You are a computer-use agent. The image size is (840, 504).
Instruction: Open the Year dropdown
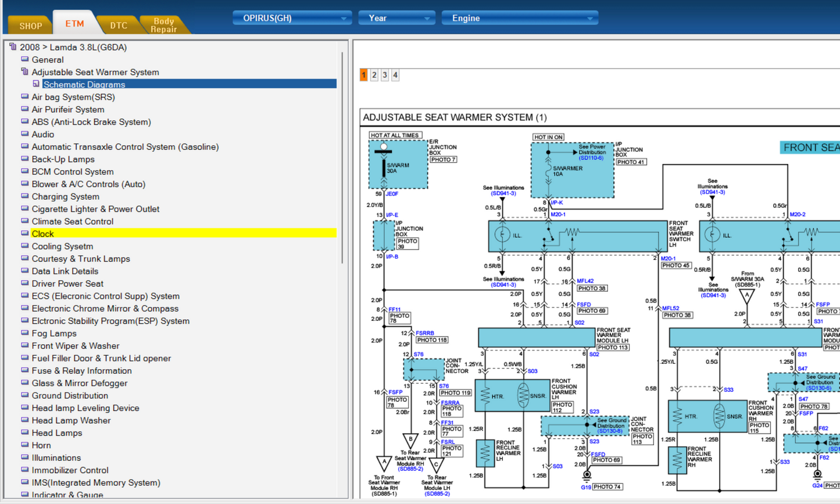(x=396, y=18)
